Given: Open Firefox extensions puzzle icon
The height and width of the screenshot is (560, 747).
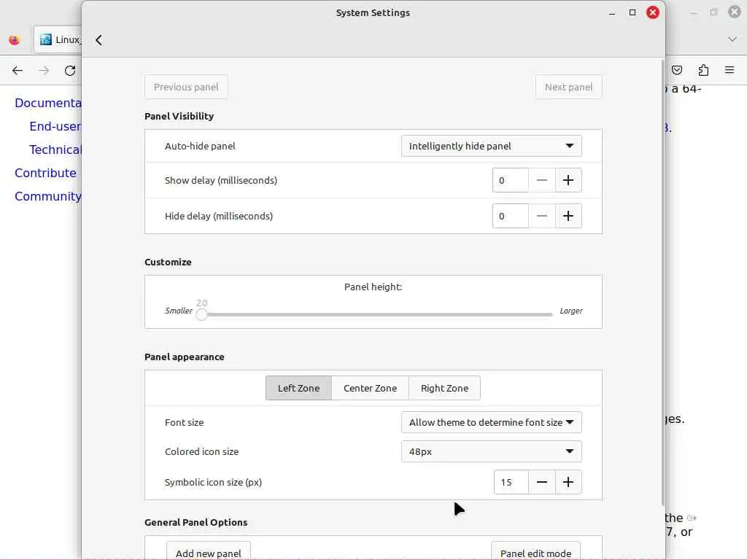Looking at the screenshot, I should point(703,71).
